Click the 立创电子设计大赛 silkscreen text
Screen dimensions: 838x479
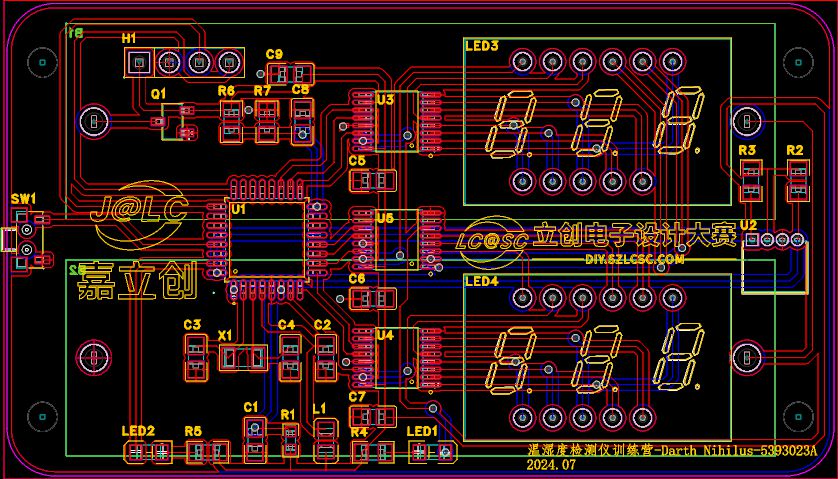pyautogui.click(x=635, y=236)
